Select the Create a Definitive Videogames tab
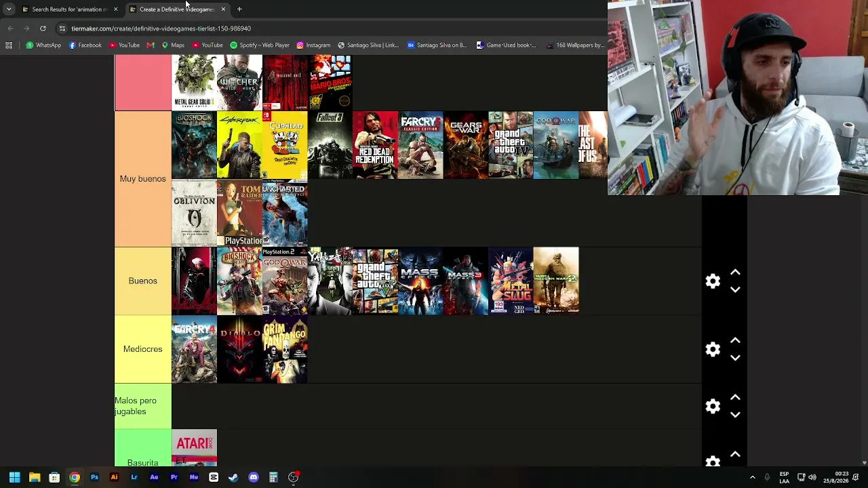Image resolution: width=868 pixels, height=488 pixels. pyautogui.click(x=176, y=9)
